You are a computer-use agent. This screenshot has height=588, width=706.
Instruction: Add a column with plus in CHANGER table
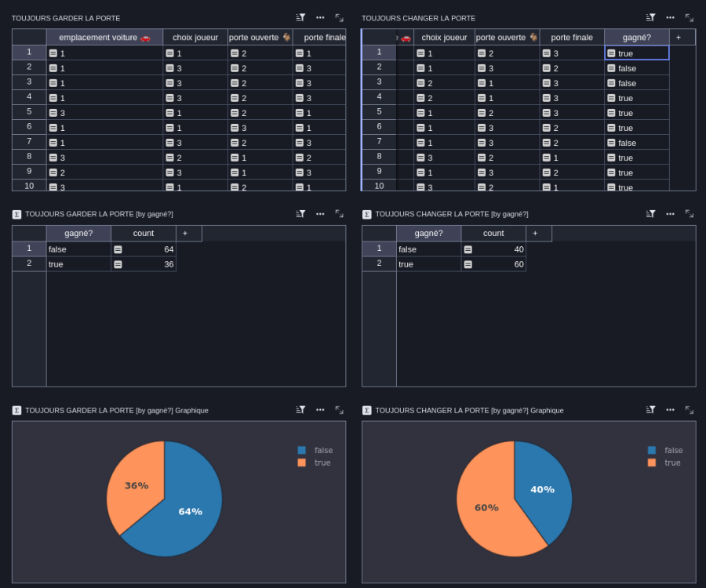[x=678, y=38]
